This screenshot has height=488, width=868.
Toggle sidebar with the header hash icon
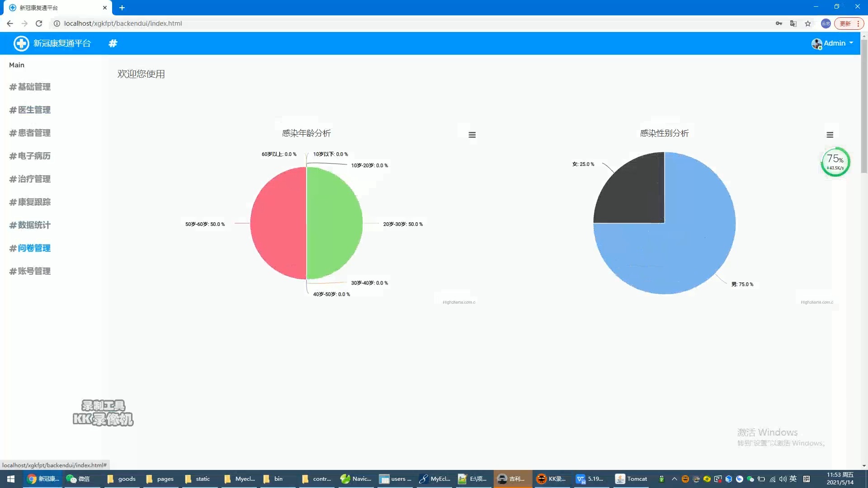tap(113, 43)
